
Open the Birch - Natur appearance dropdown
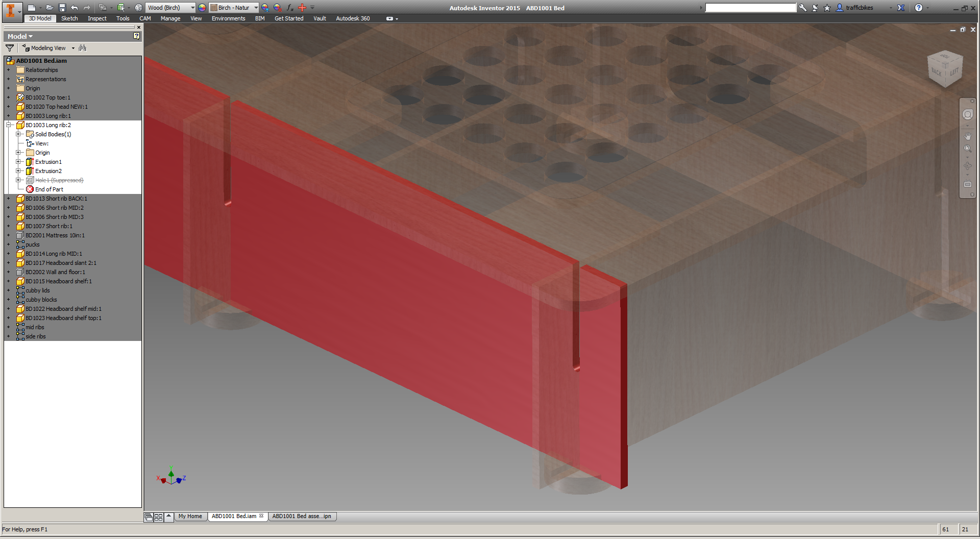pyautogui.click(x=256, y=8)
